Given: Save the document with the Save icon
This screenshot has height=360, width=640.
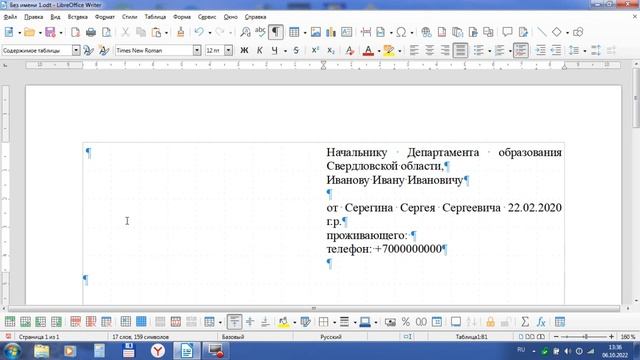Looking at the screenshot, I should 50,32.
